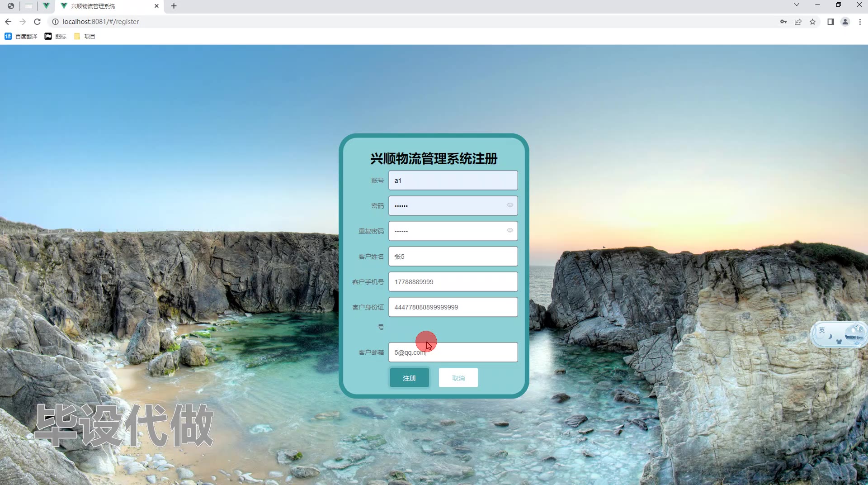This screenshot has width=868, height=485.
Task: Open Chrome three-dot menu
Action: click(x=860, y=22)
